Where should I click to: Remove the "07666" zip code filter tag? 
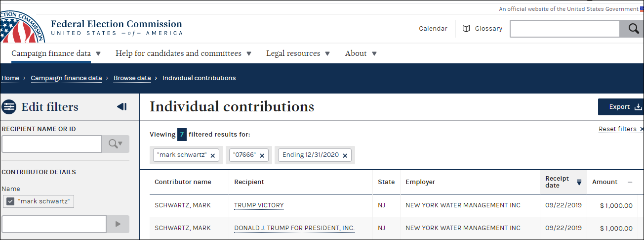(262, 155)
